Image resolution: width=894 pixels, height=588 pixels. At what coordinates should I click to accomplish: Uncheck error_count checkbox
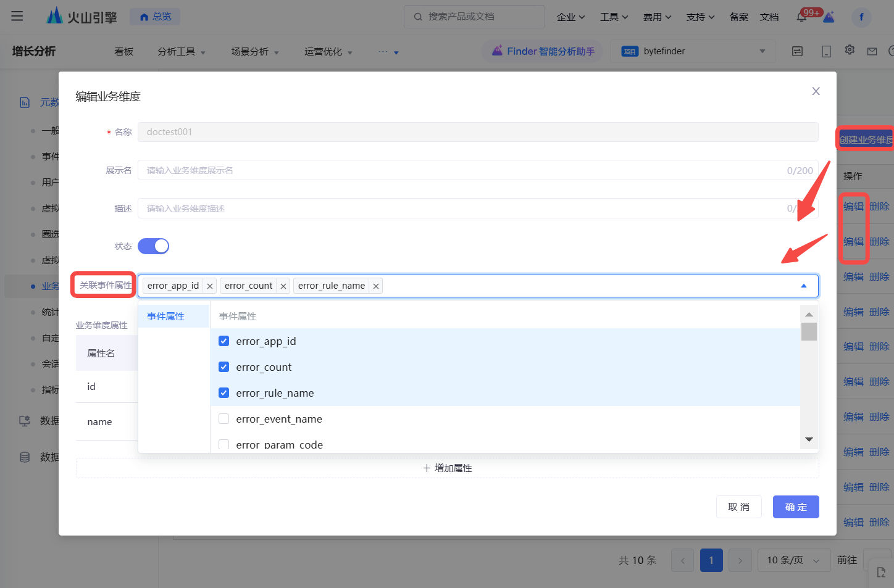pos(224,367)
